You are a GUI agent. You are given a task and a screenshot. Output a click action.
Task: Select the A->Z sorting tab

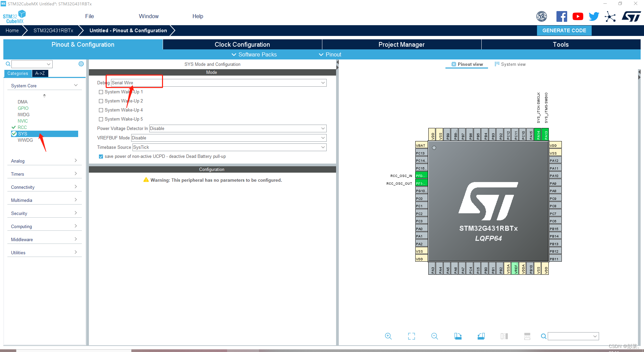tap(40, 73)
